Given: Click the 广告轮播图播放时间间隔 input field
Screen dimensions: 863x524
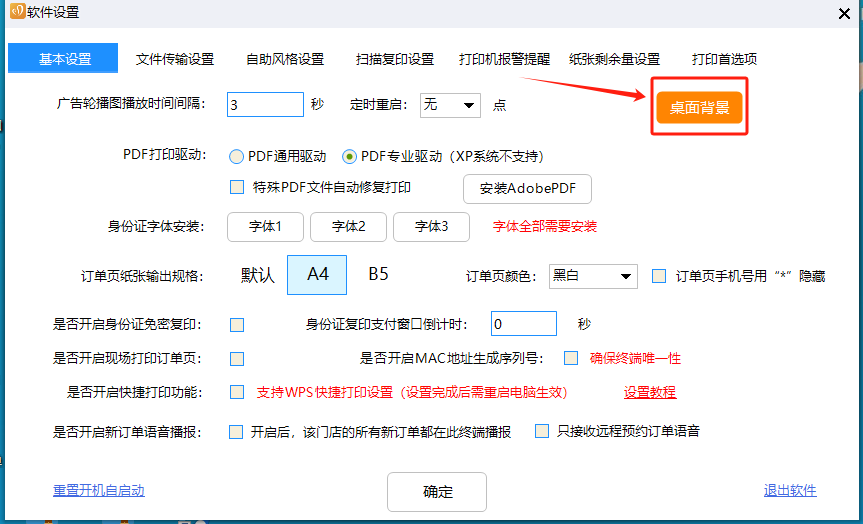Looking at the screenshot, I should (265, 105).
